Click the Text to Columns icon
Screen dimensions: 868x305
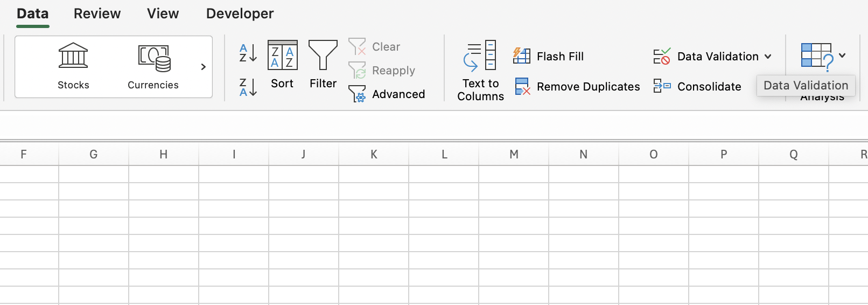point(480,57)
